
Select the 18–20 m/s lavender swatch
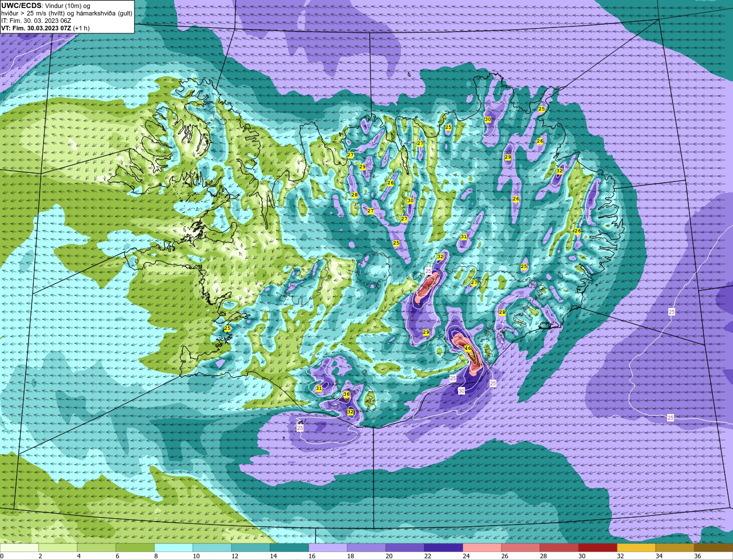coord(366,547)
